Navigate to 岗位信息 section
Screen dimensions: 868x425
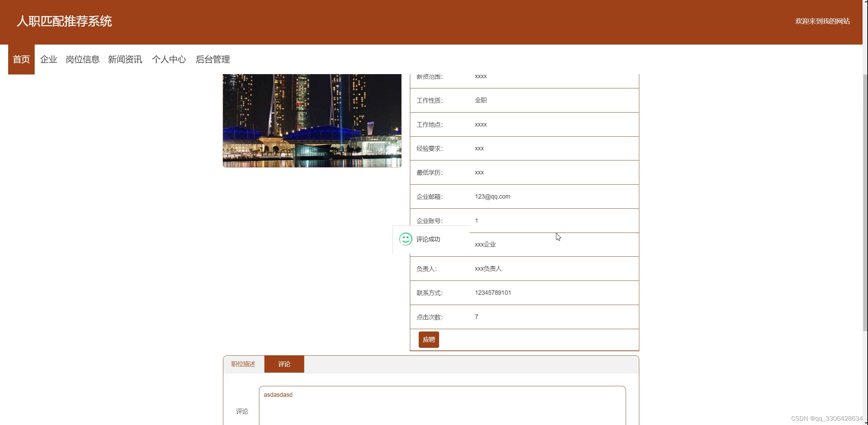tap(82, 60)
